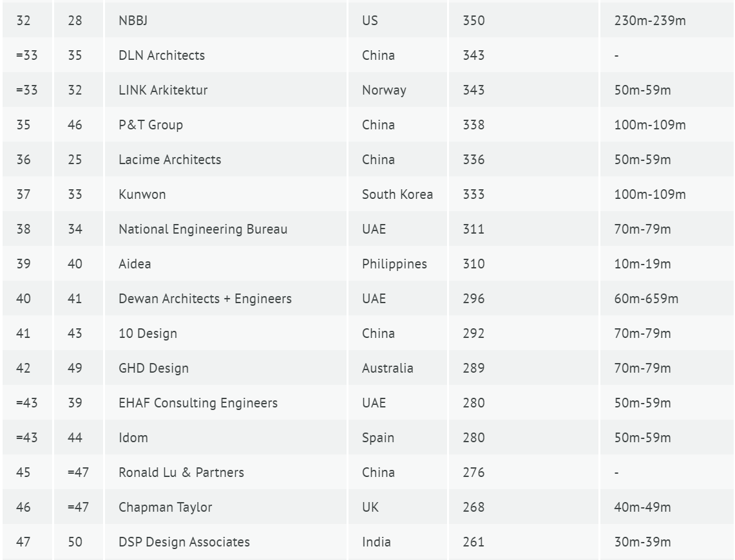Click Chapman Taylor firm name
Screen dimensions: 735x560
click(165, 507)
